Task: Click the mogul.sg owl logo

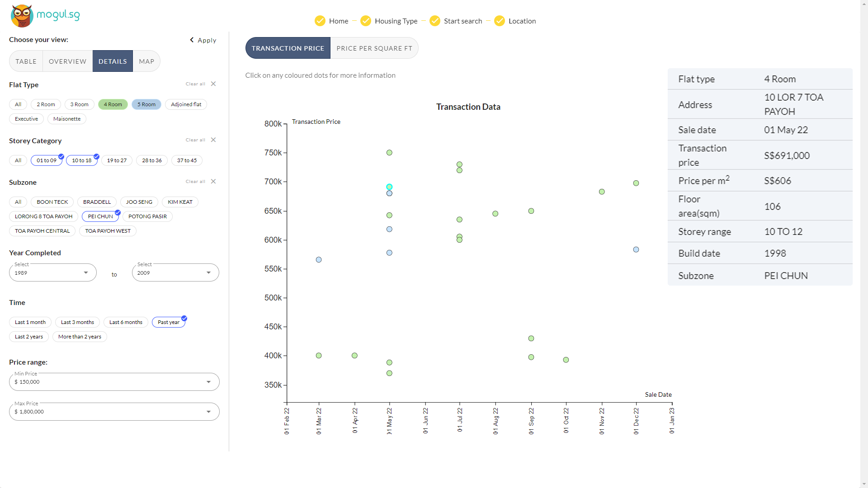Action: pos(22,16)
